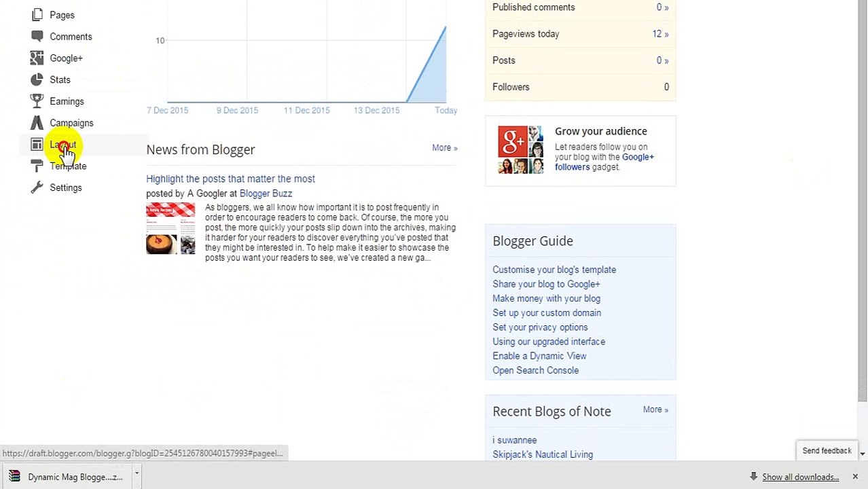
Task: Click the vertical page scrollbar
Action: click(x=863, y=200)
